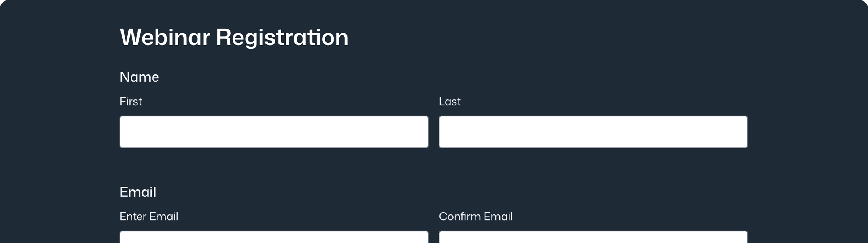
Task: Click the "Confirm Email" sublabel
Action: (x=476, y=217)
